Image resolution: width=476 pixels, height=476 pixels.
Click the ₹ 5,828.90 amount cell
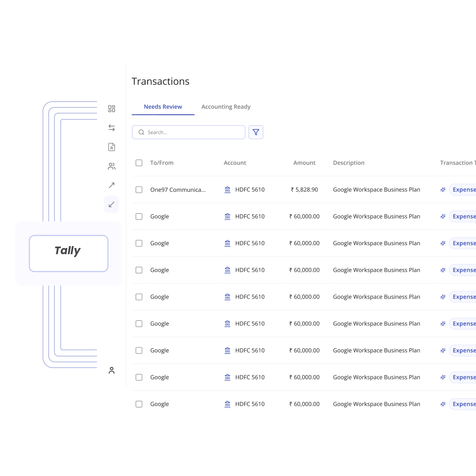304,190
